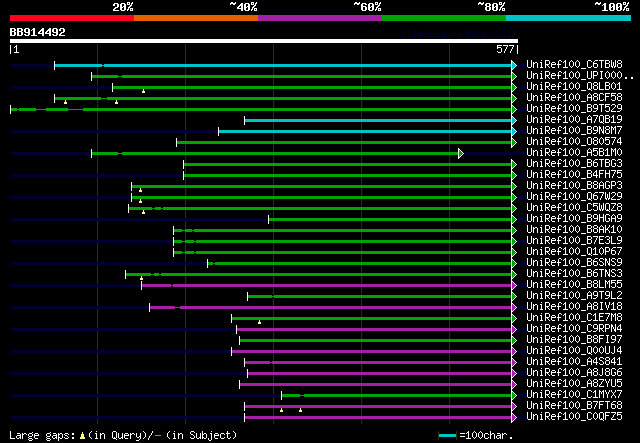Open the UniRef100_B9T529 hit label
640x443 pixels.
click(x=574, y=108)
